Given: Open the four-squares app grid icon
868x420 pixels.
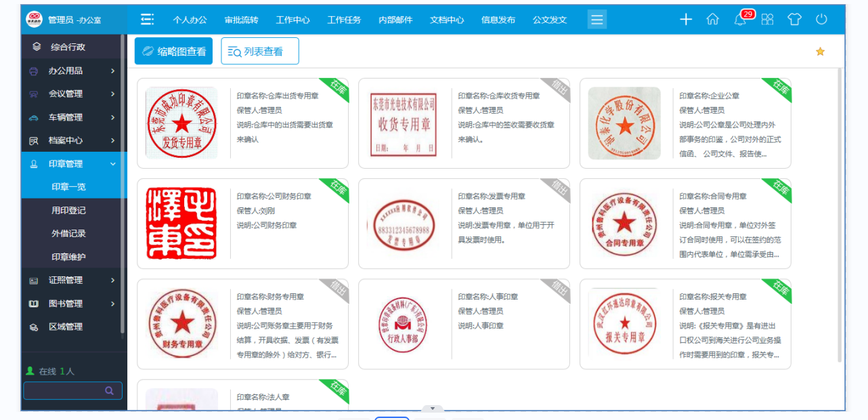Looking at the screenshot, I should (x=767, y=20).
